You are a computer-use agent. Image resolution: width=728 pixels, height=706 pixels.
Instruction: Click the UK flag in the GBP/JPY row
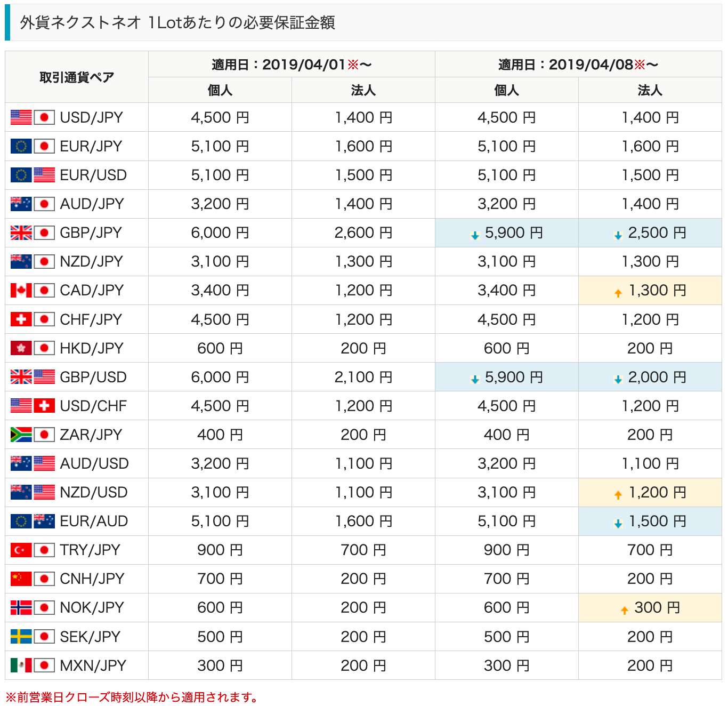(21, 232)
